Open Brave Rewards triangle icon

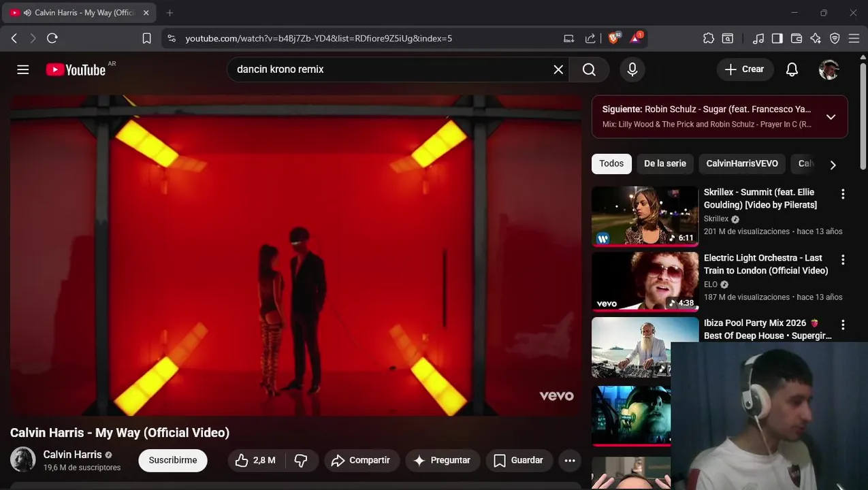point(636,38)
